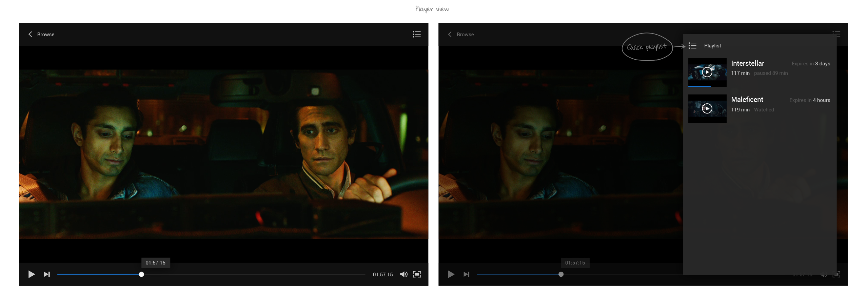Play Interstellar from its thumbnail
Viewport: 868px width, 297px height.
[707, 72]
